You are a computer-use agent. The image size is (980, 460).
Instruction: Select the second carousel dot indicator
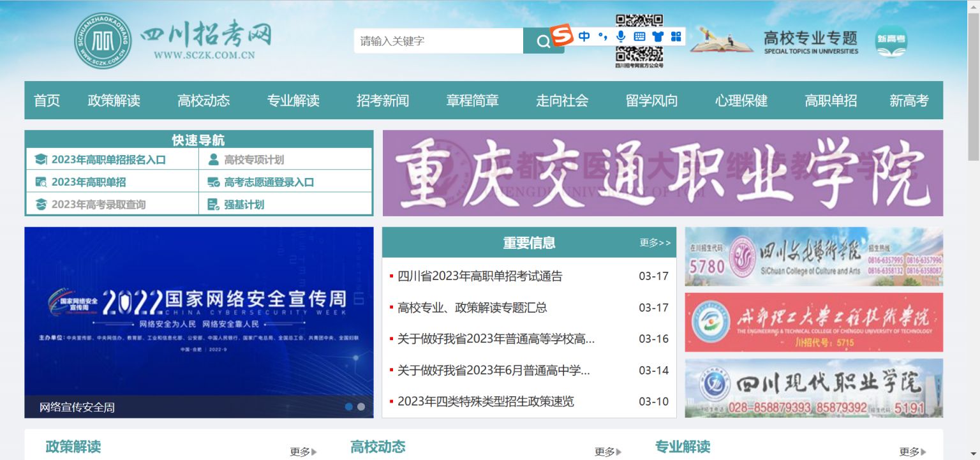(361, 406)
